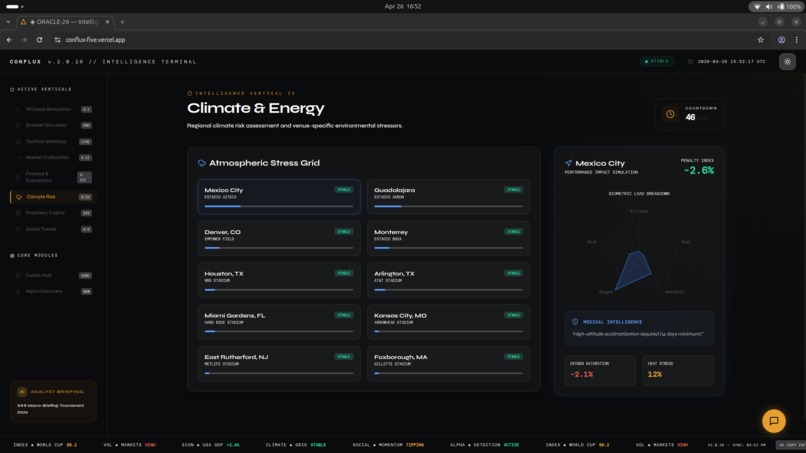Image resolution: width=806 pixels, height=453 pixels.
Task: Click the Heat Stress 12% tile
Action: tap(677, 370)
